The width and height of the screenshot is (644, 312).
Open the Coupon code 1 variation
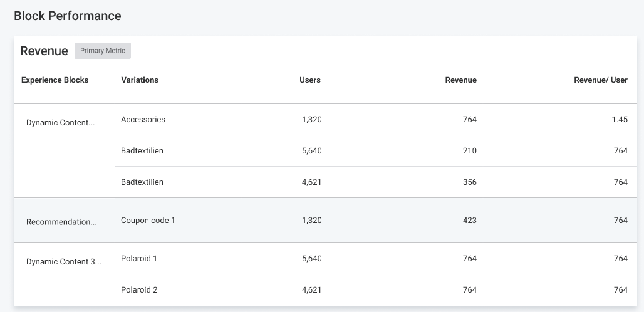(x=148, y=221)
